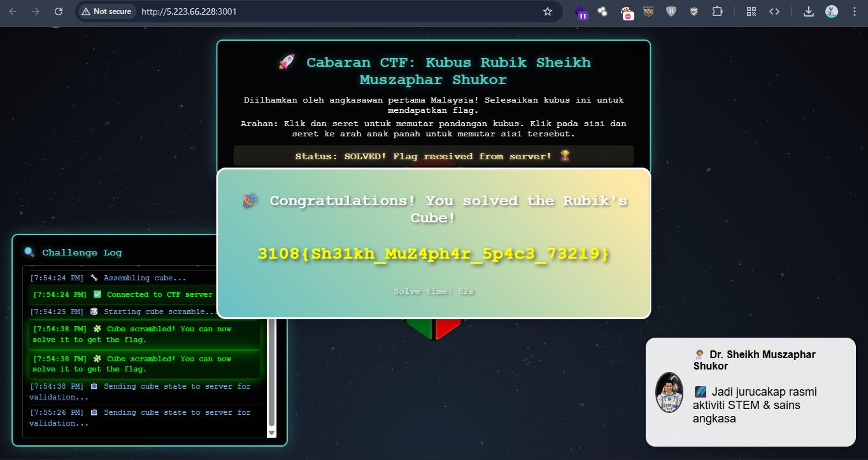Open the extensions puzzle piece menu

(x=717, y=11)
